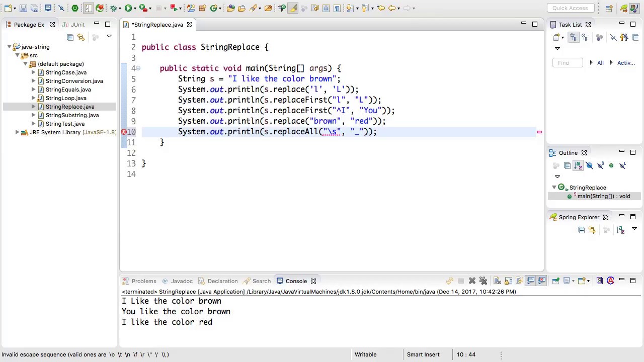This screenshot has width=644, height=362.
Task: Click the green Spring Boot dashboard icon
Action: (x=75, y=8)
